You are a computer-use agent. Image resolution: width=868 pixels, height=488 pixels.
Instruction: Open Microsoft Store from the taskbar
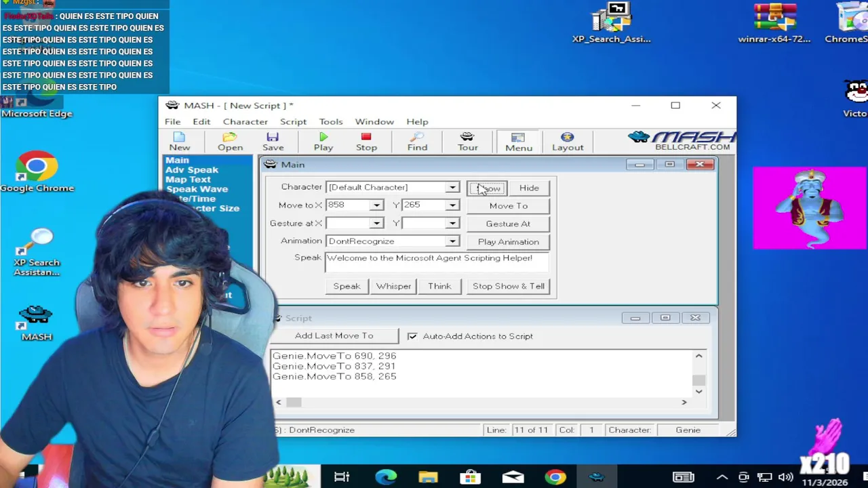[470, 477]
